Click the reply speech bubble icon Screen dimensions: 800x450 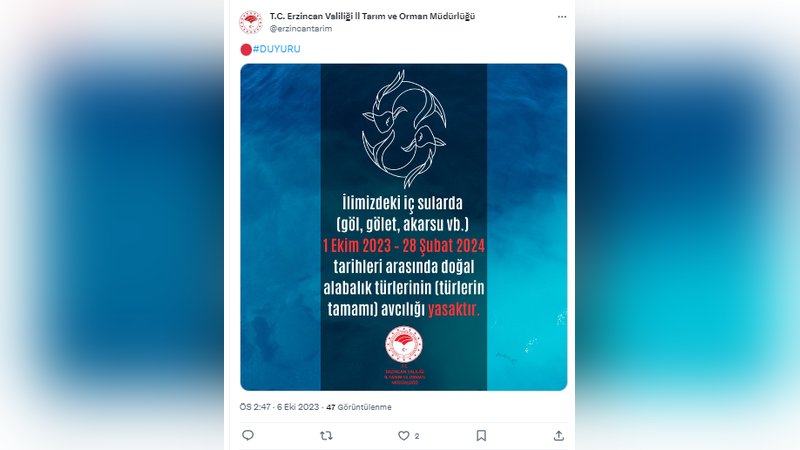pyautogui.click(x=248, y=435)
